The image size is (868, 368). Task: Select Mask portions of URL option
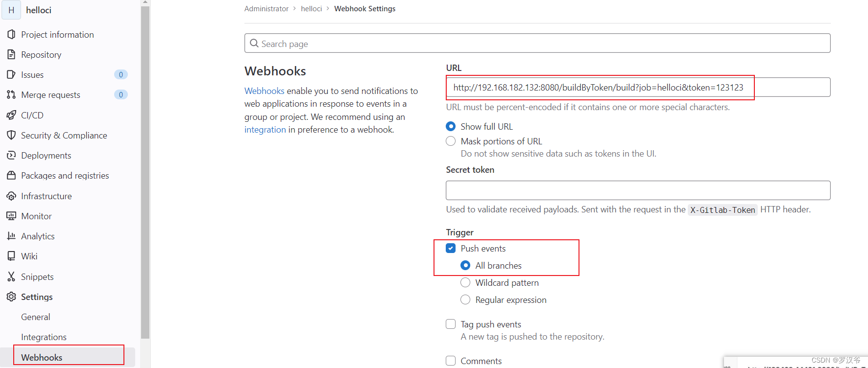pos(451,141)
